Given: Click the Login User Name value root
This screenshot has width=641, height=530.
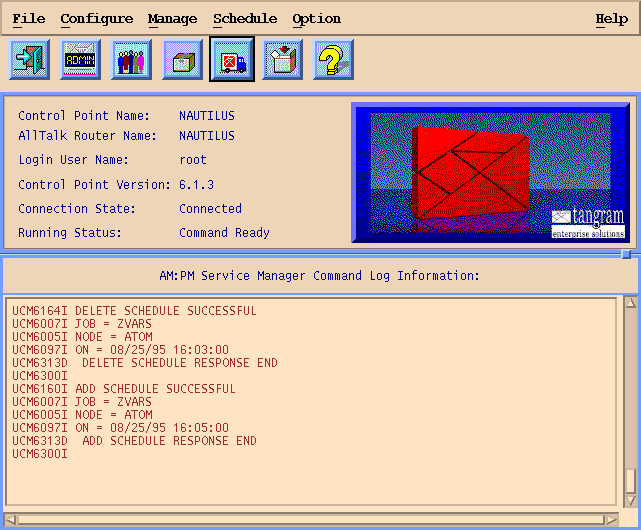Looking at the screenshot, I should tap(193, 160).
